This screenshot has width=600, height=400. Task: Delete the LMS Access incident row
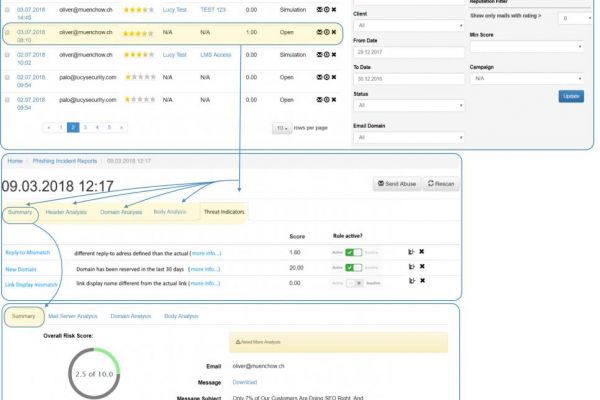pos(333,54)
